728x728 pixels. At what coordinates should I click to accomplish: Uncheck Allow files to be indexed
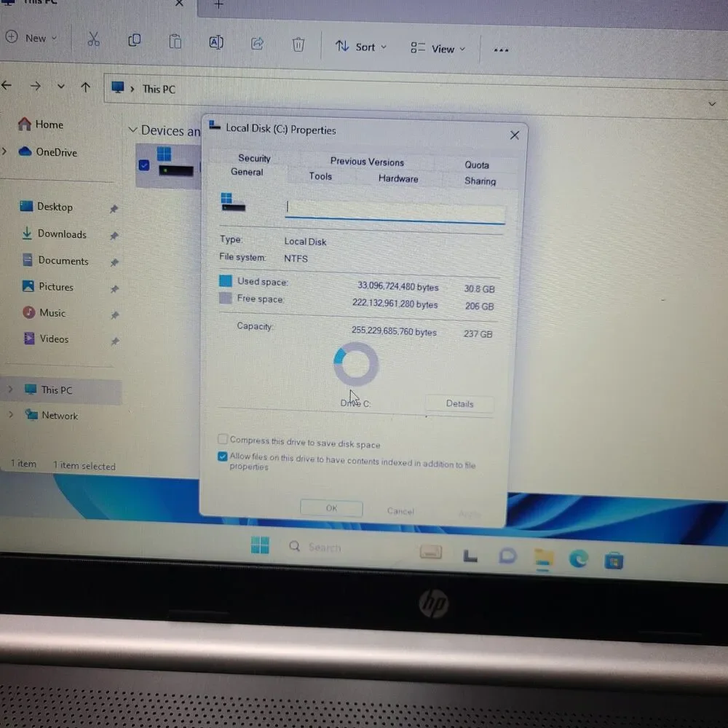coord(222,456)
